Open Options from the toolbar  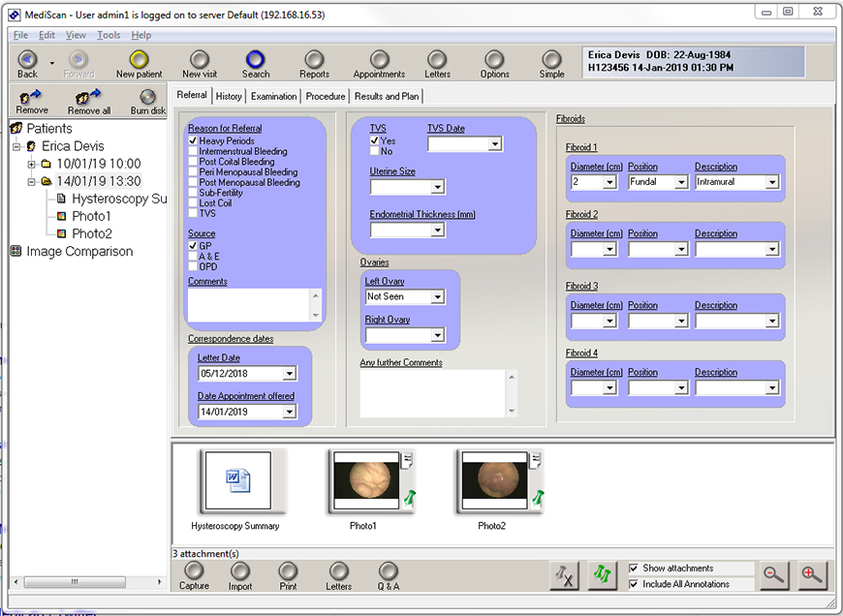(494, 59)
